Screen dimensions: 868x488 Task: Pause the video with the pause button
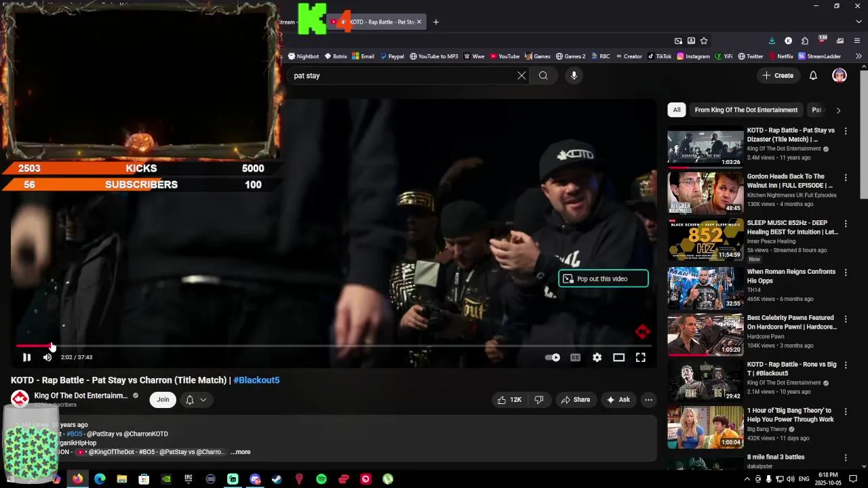[26, 357]
